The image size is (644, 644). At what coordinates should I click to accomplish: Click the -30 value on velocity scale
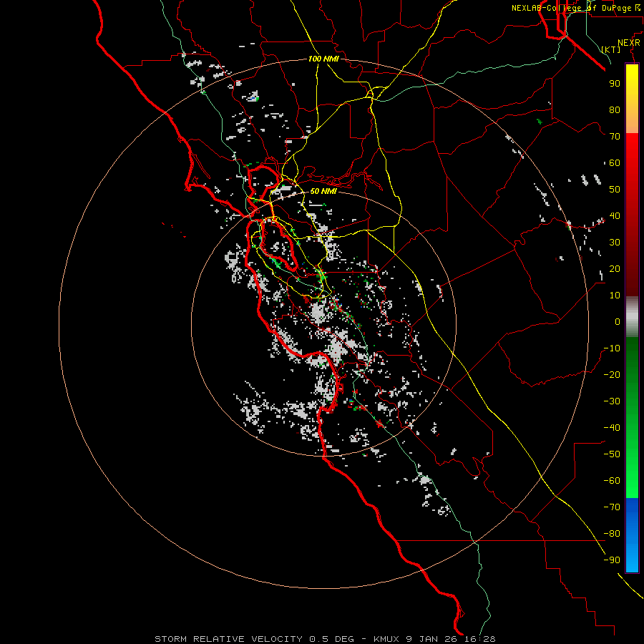point(612,401)
